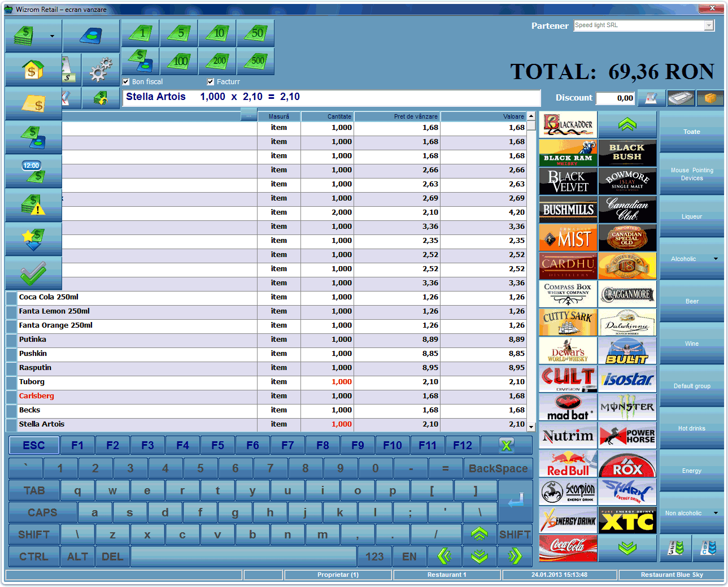Screen dimensions: 728x587
Task: Select the Toate category
Action: tap(692, 132)
